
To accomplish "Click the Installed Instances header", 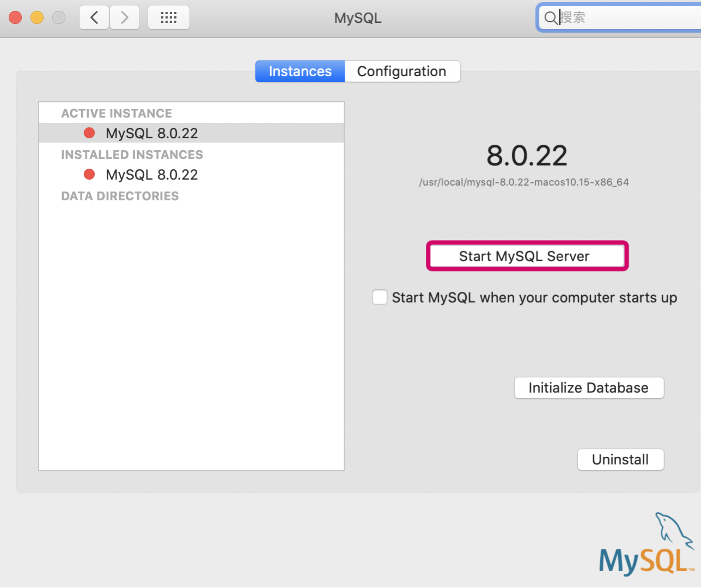I will [132, 155].
